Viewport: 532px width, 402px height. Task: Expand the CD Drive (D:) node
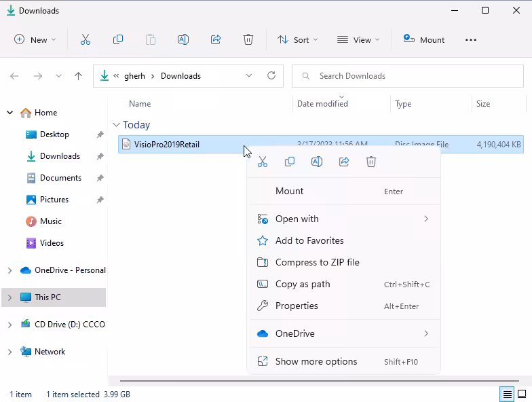coord(9,325)
